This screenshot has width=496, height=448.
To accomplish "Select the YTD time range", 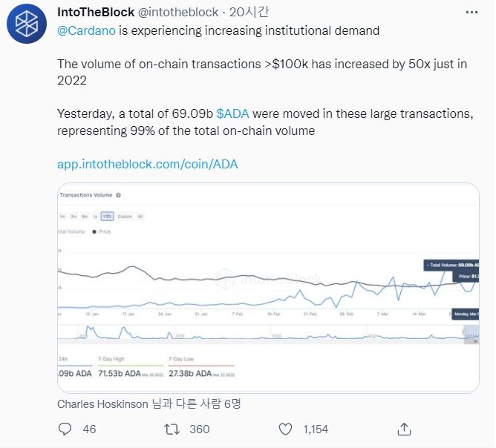I will click(x=107, y=217).
